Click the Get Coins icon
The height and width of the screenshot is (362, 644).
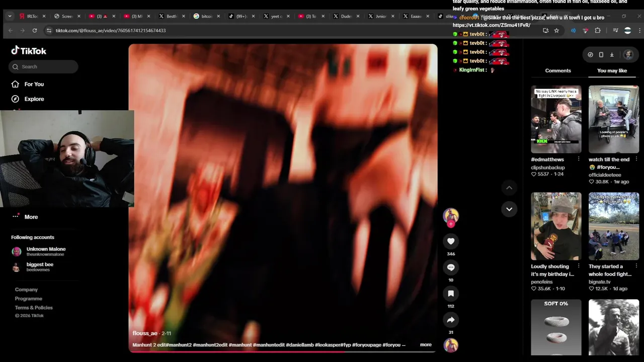pos(590,55)
